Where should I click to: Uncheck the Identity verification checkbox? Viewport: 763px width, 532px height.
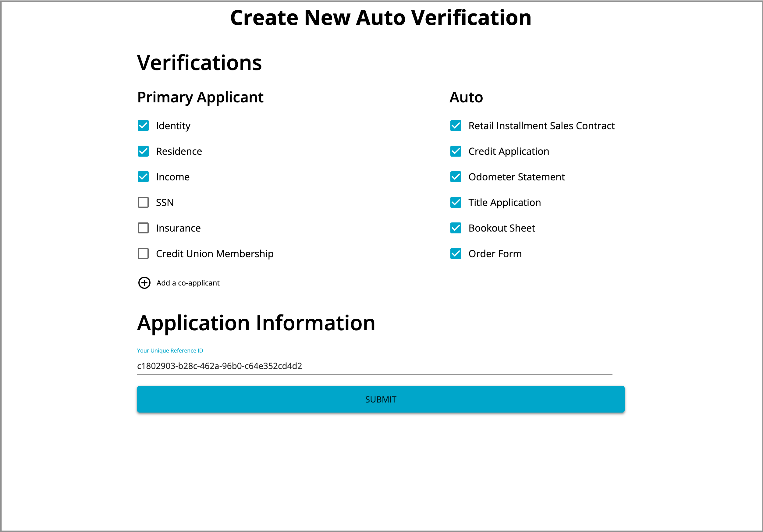tap(143, 126)
